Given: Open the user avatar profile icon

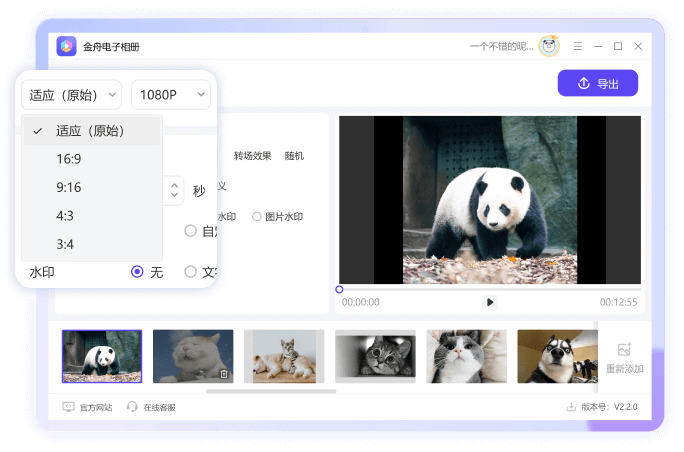Looking at the screenshot, I should point(549,46).
